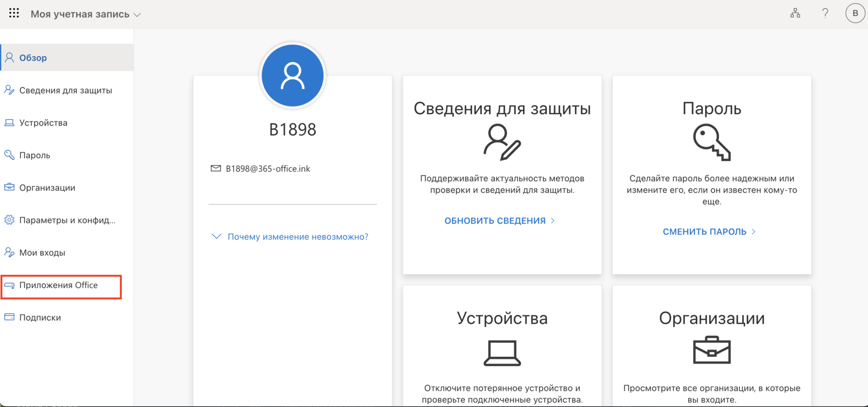The image size is (868, 407).
Task: Open Приложения Office in sidebar
Action: pyautogui.click(x=58, y=285)
